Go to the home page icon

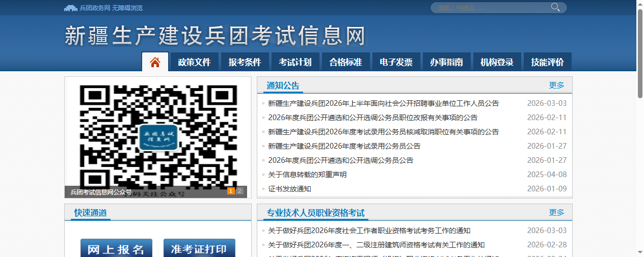pyautogui.click(x=155, y=62)
